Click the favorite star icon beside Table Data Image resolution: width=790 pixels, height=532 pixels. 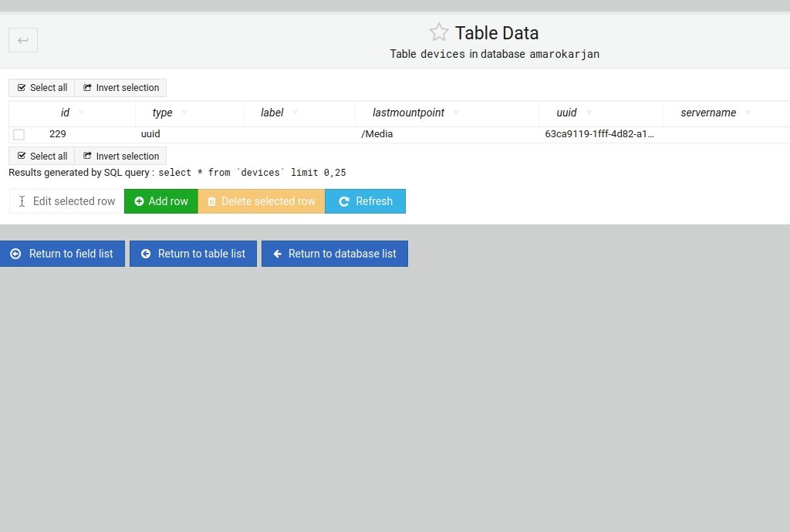tap(438, 32)
